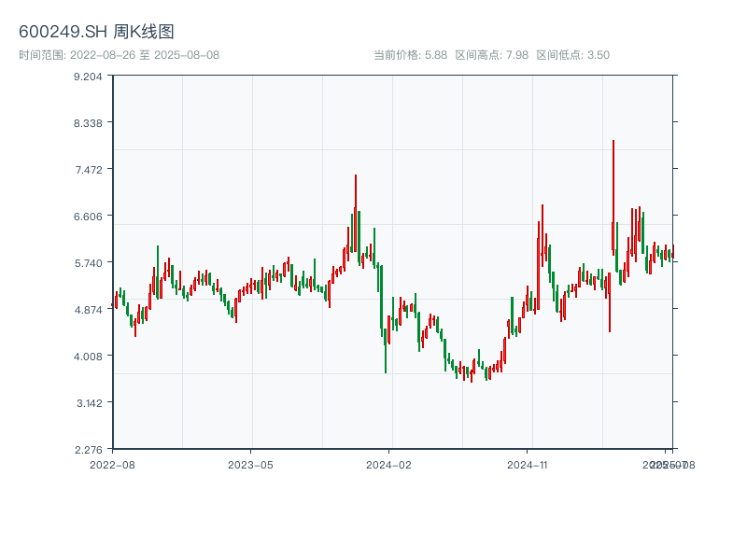The image size is (747, 560).
Task: Click the y-axis value 4.874
Action: click(88, 310)
